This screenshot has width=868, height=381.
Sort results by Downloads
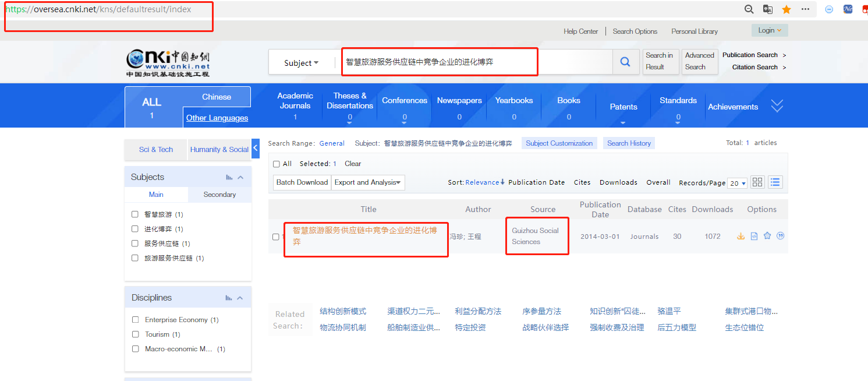(618, 182)
